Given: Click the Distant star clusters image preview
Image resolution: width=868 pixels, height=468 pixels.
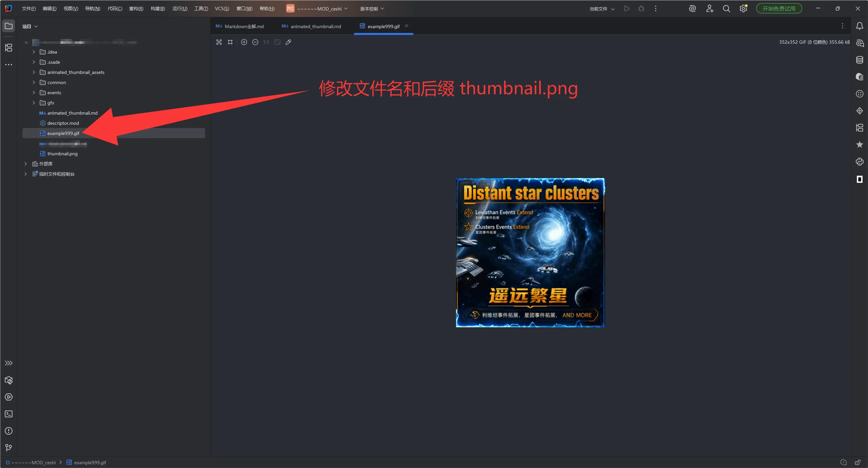Looking at the screenshot, I should [x=530, y=253].
